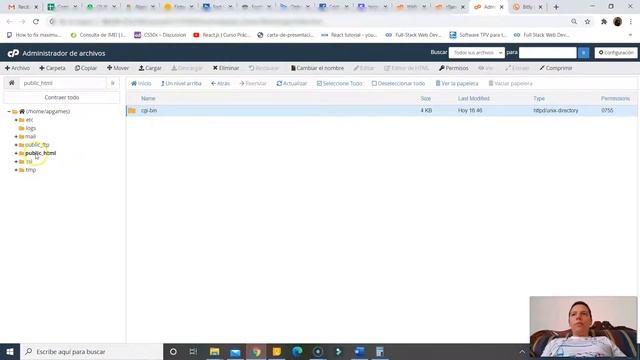
Task: Reload the page in Chrome
Action: [x=36, y=22]
